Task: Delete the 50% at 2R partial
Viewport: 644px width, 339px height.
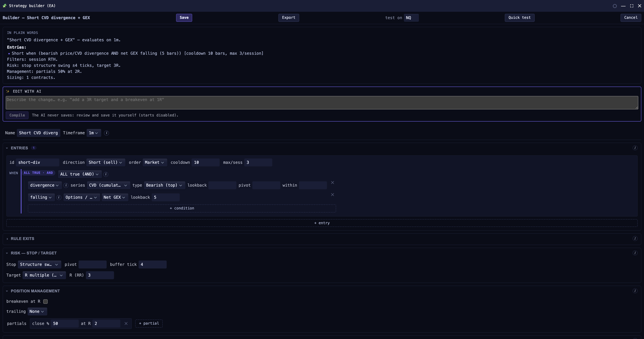Action: 126,324
